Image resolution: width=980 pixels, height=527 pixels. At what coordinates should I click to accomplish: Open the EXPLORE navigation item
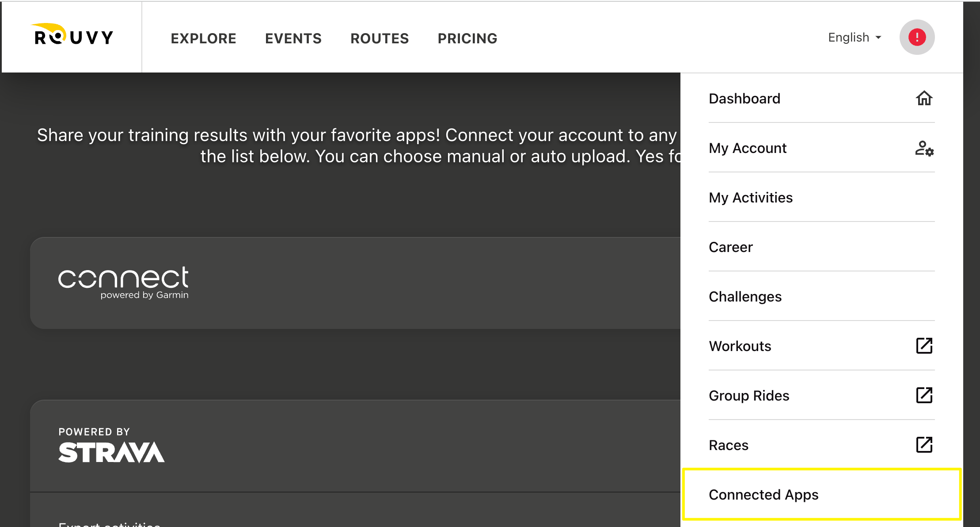[203, 38]
